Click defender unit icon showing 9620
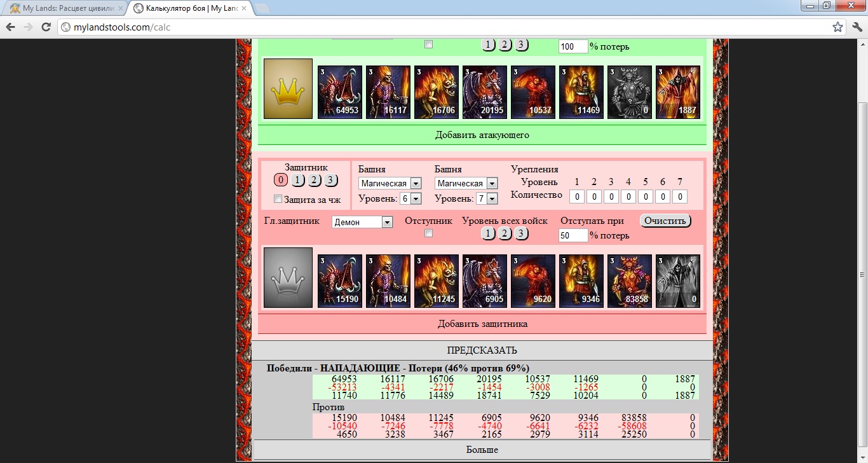 533,281
